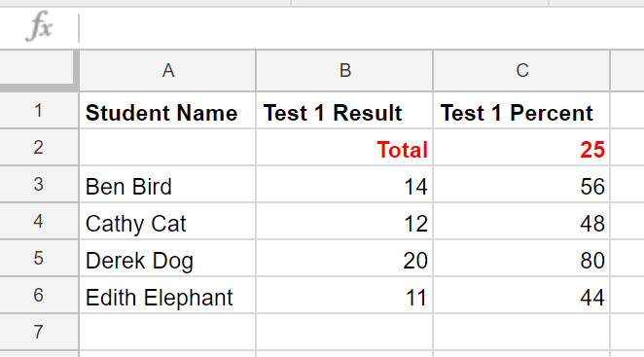
Task: Click the Test 1 Percent header cell
Action: pyautogui.click(x=521, y=111)
